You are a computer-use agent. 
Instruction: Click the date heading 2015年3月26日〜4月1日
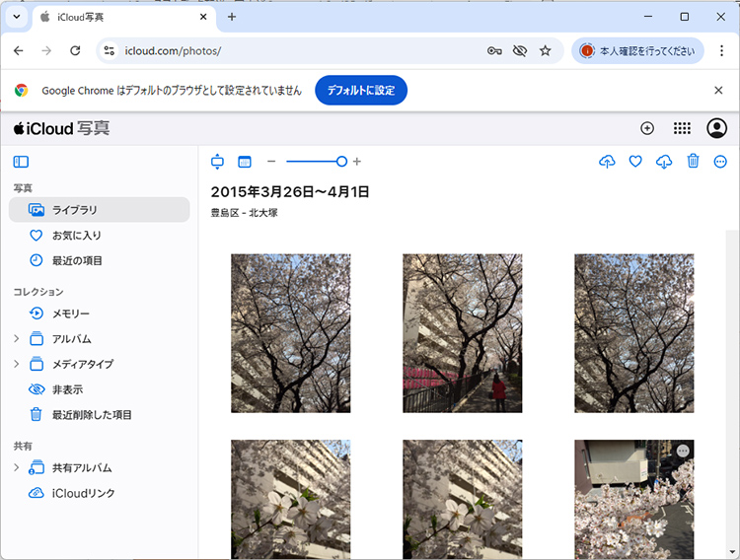point(290,191)
